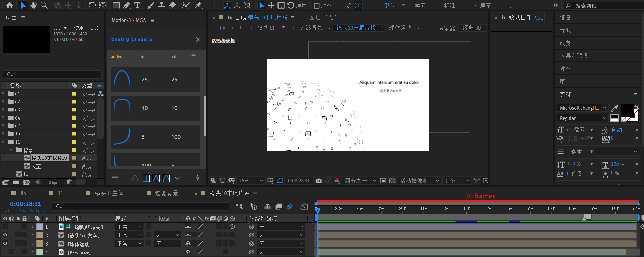The width and height of the screenshot is (644, 257).
Task: Open the 25% magnification dropdown
Action: [251, 181]
